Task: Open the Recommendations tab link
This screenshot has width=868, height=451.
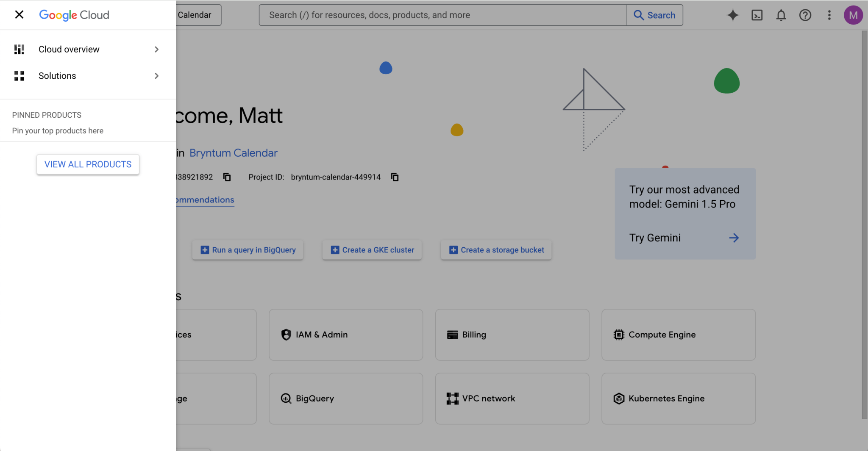Action: (205, 200)
